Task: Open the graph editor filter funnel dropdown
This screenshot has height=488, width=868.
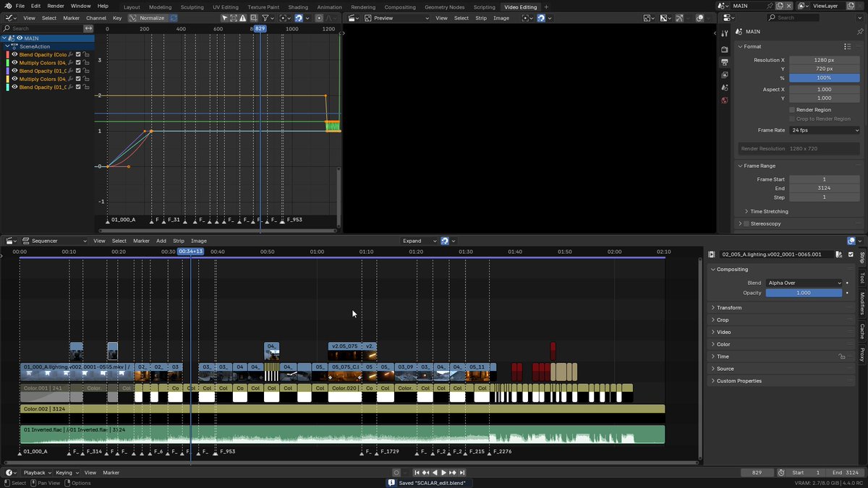Action: coord(268,17)
